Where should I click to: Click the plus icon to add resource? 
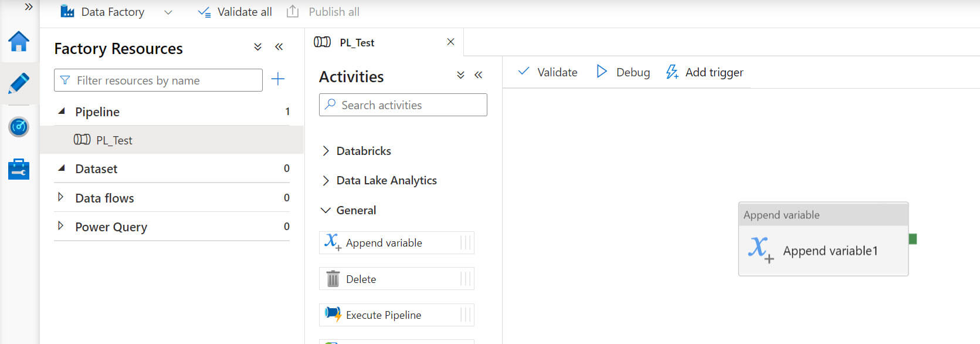(x=278, y=79)
